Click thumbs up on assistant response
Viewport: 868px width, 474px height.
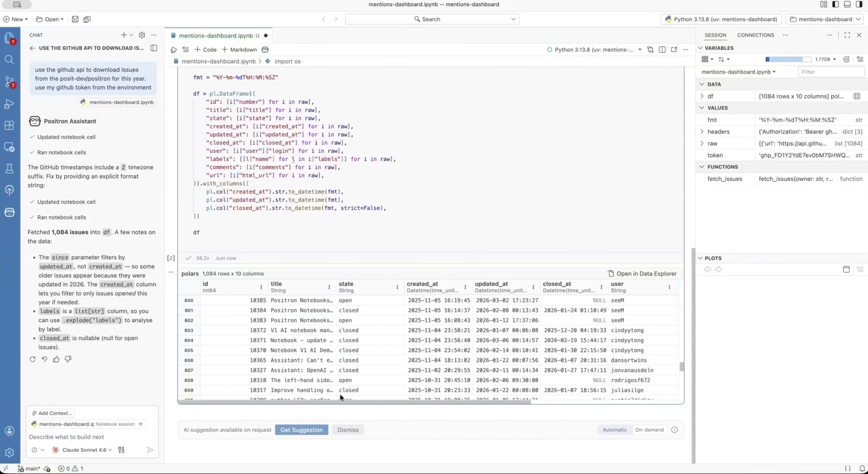click(56, 359)
